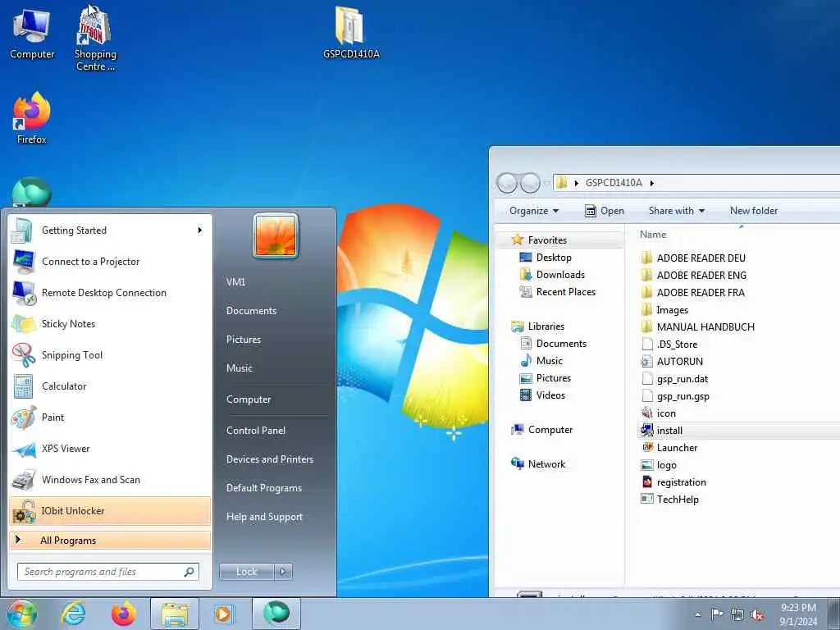Open Music from the Start menu right pane
Image resolution: width=840 pixels, height=630 pixels.
[240, 368]
